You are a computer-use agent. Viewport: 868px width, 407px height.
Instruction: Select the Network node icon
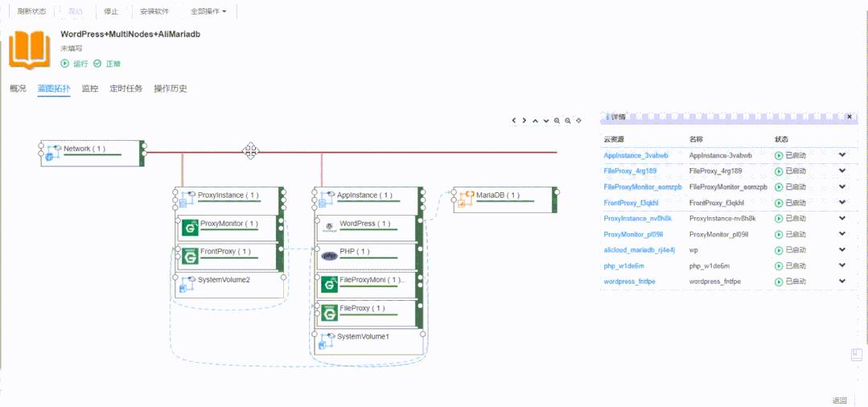[53, 153]
